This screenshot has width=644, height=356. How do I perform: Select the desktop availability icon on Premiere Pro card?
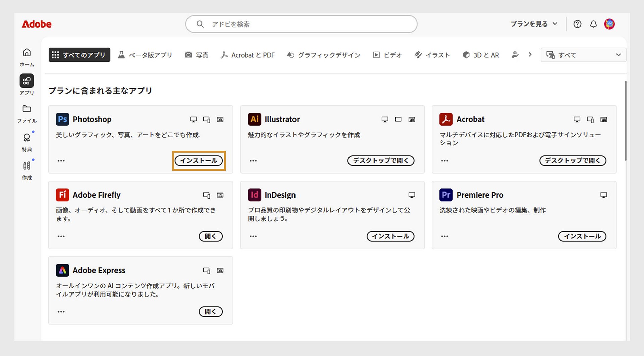coord(603,195)
